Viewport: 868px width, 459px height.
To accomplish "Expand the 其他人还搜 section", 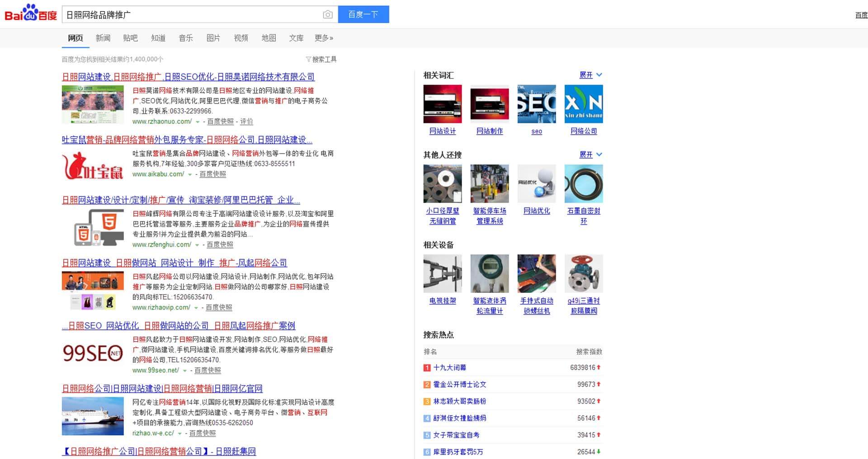I will (591, 155).
